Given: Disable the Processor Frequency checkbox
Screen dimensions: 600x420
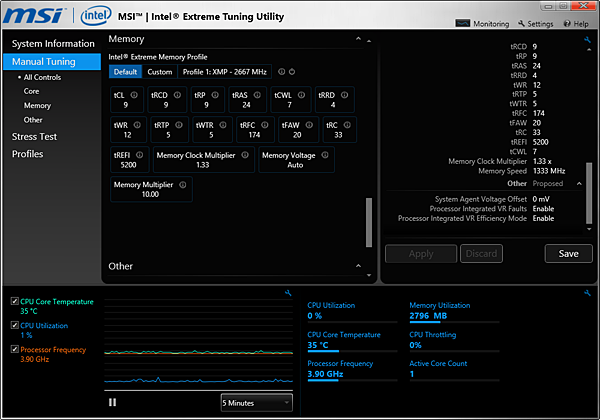Looking at the screenshot, I should pos(12,349).
